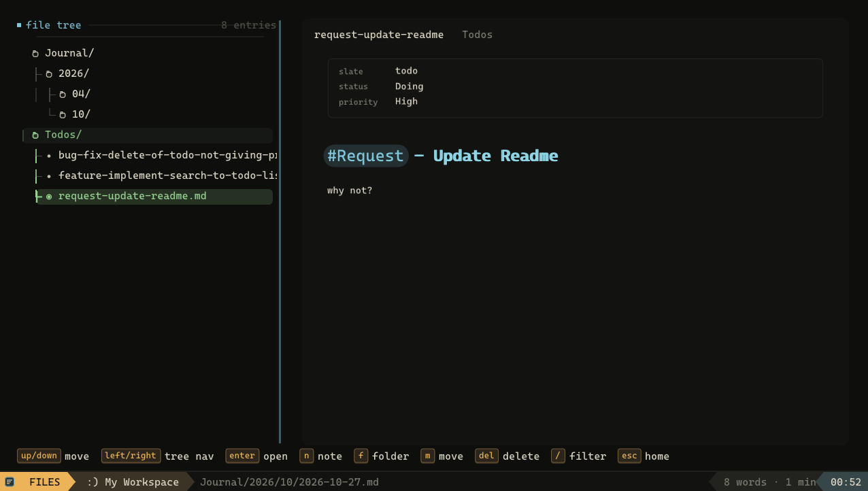Click the up/down key hint
Viewport: 868px width, 491px height.
39,456
